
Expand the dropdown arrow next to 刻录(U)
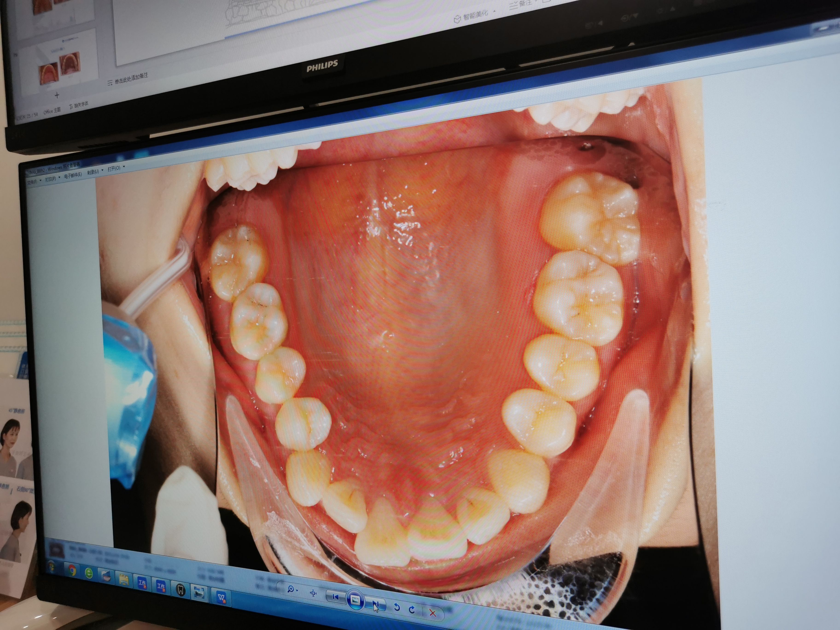(102, 170)
